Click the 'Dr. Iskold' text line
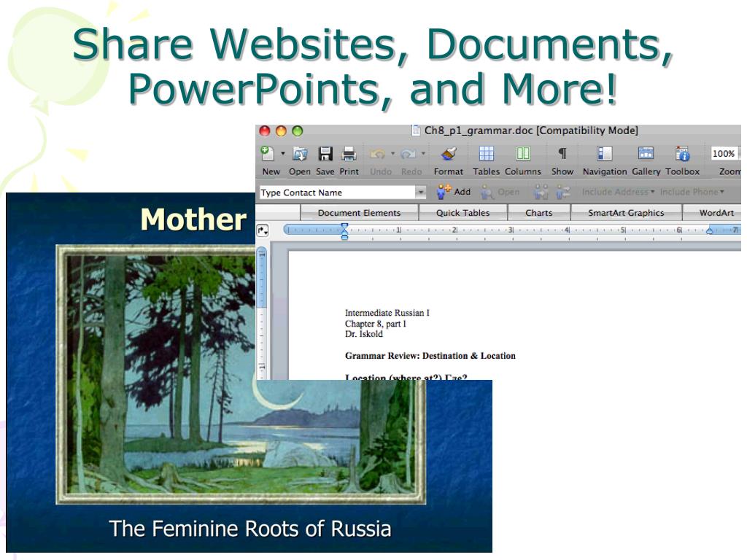747x560 pixels. 363,334
